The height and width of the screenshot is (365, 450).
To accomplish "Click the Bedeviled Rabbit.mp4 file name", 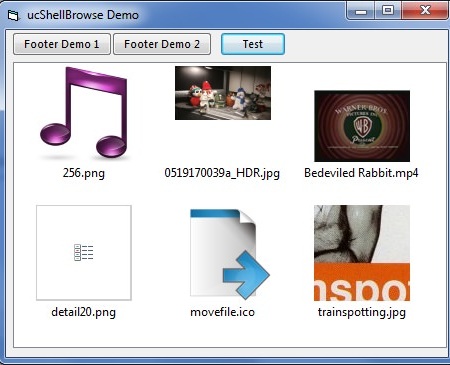I will pos(361,173).
